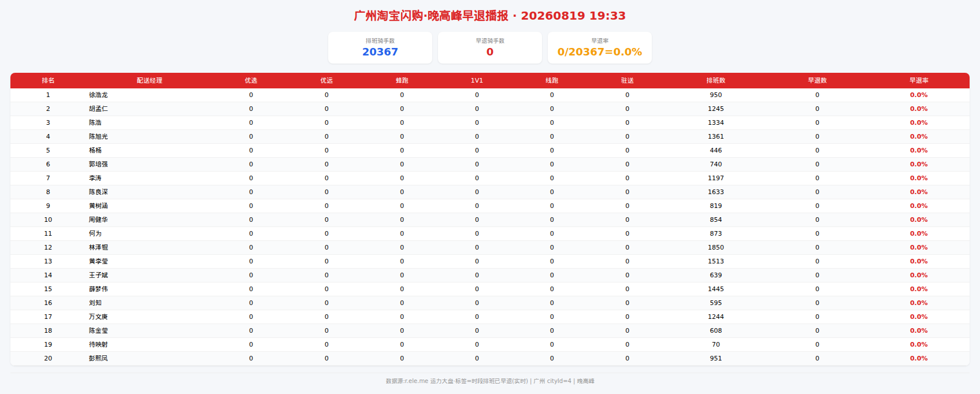980x394 pixels.
Task: Click the footer data source text 数据源:r.ele.me
Action: (407, 381)
